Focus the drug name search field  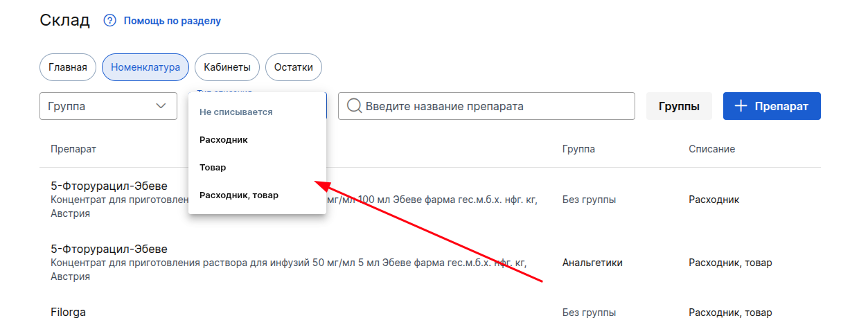[x=492, y=106]
